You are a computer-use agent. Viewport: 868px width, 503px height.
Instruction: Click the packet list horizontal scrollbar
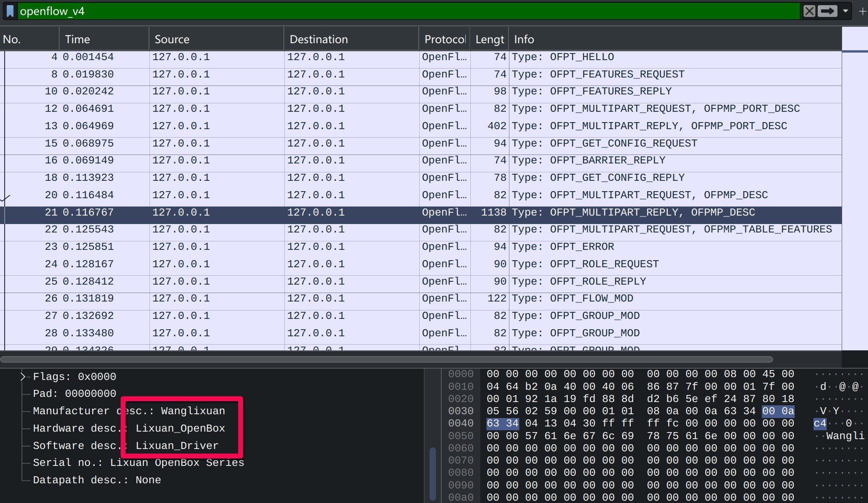[386, 360]
